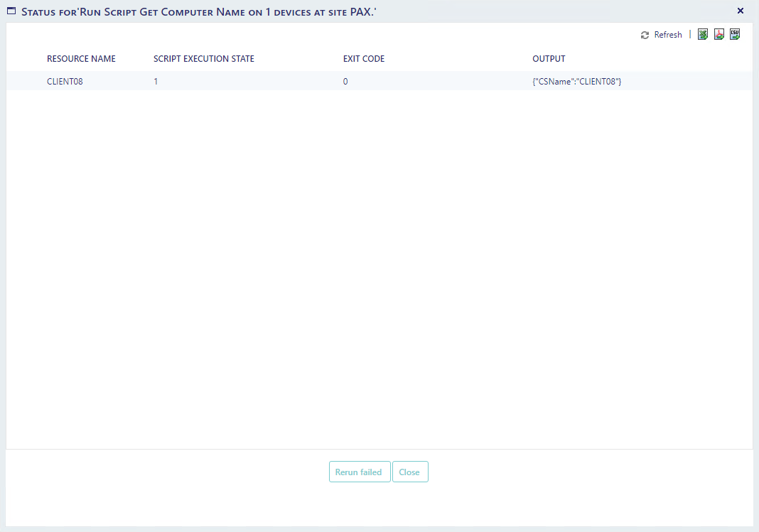Screen dimensions: 759x532
Task: Close the status dialog with X
Action: pyautogui.click(x=741, y=11)
